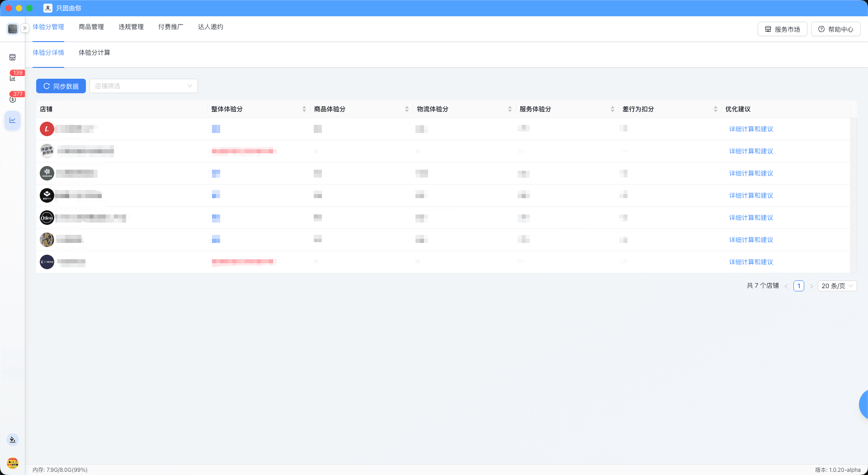Click the account avatar at sidebar top

(x=13, y=29)
